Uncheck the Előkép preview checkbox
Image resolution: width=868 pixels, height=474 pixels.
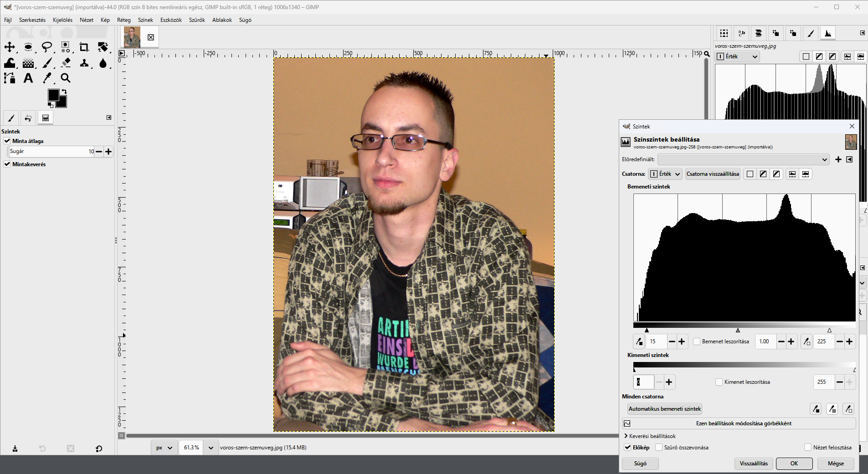[627, 448]
